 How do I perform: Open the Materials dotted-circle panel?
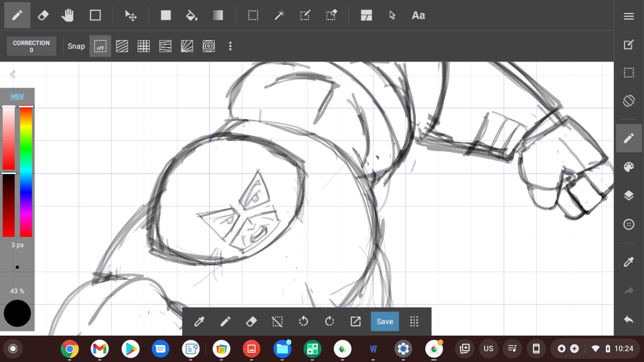pos(629,224)
